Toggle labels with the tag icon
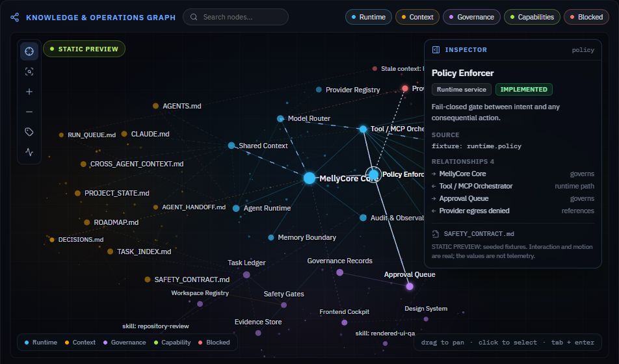The height and width of the screenshot is (364, 619). 29,132
